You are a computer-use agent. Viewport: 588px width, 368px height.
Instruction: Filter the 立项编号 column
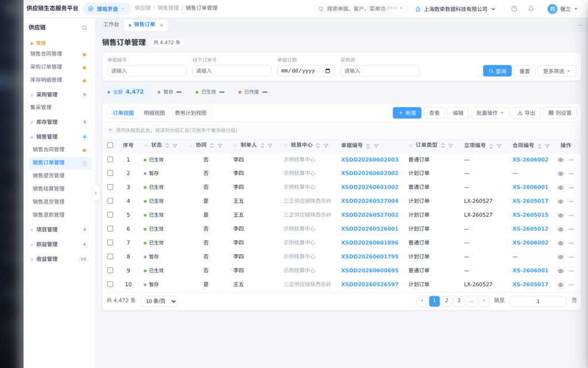pyautogui.click(x=499, y=146)
